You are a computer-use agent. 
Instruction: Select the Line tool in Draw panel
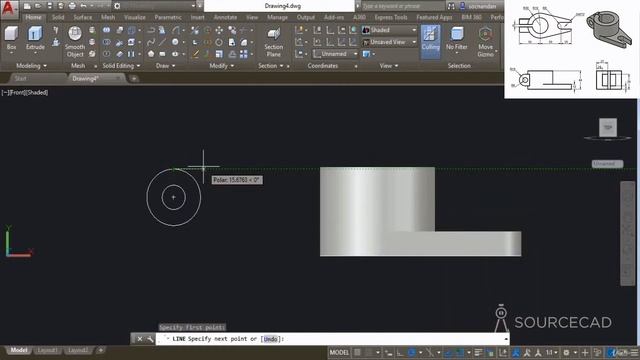[162, 42]
